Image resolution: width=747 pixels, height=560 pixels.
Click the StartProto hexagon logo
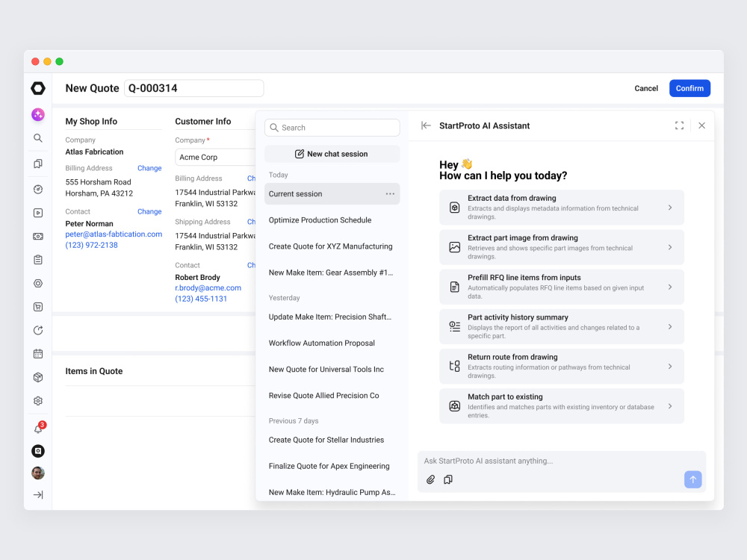pos(38,88)
